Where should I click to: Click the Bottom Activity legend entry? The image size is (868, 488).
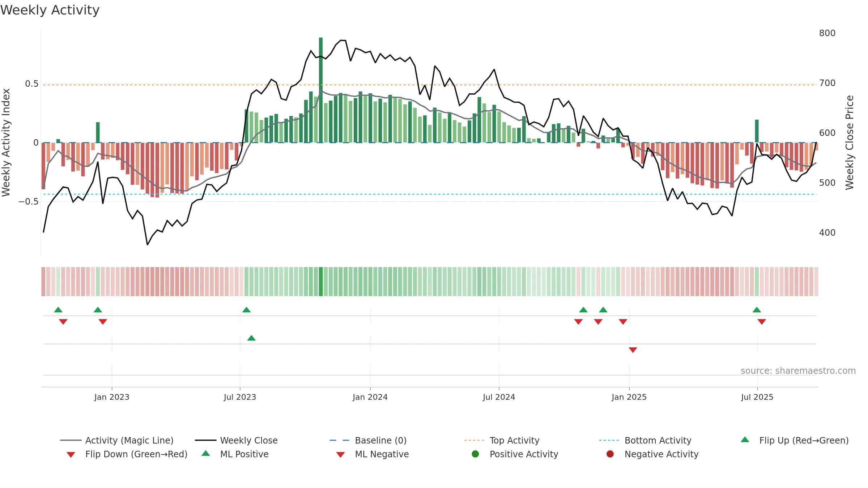645,440
